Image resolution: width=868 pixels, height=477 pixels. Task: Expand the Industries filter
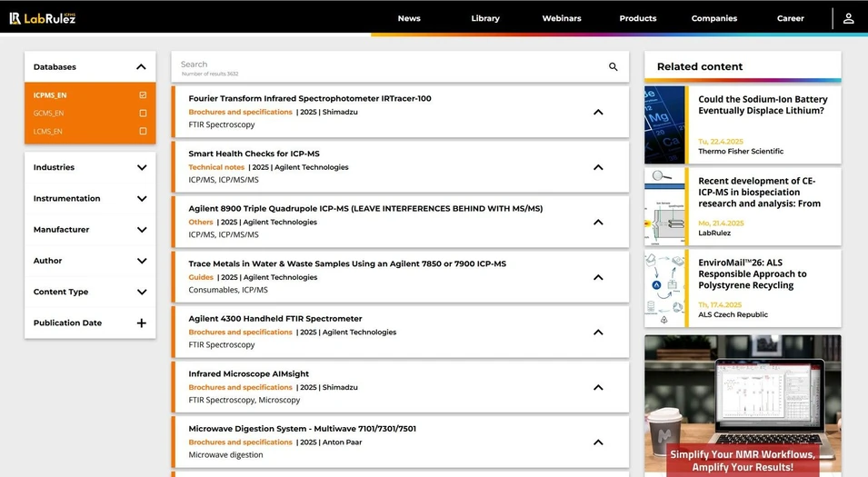pyautogui.click(x=142, y=168)
